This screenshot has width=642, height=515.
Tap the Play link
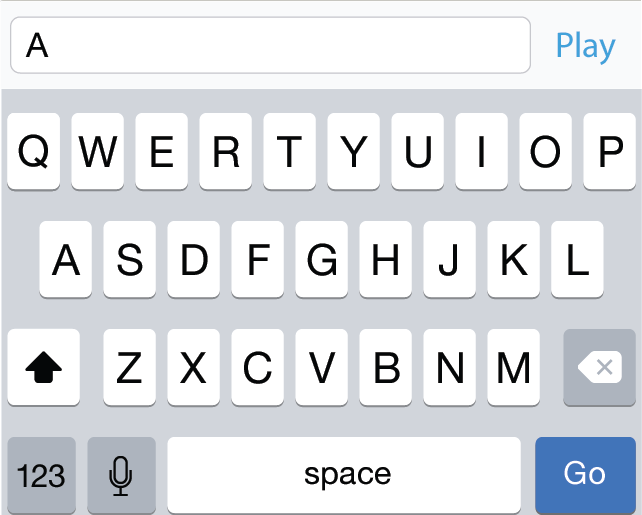pos(585,46)
